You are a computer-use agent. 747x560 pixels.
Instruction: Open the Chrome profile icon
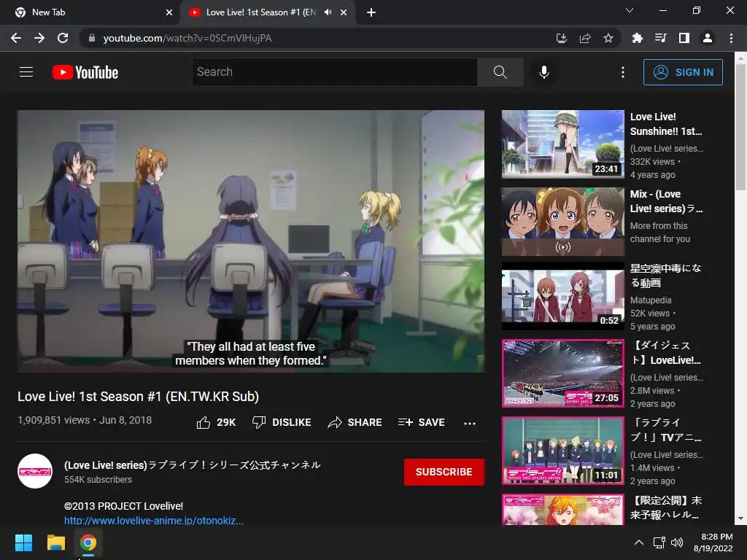click(708, 38)
